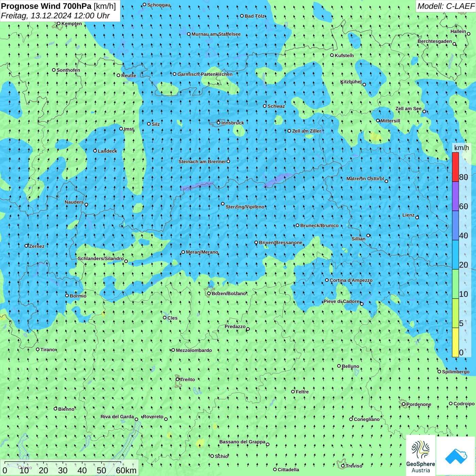Viewport: 476px width, 476px height.
Task: Click the 'Bormio' label
Action: (x=78, y=296)
